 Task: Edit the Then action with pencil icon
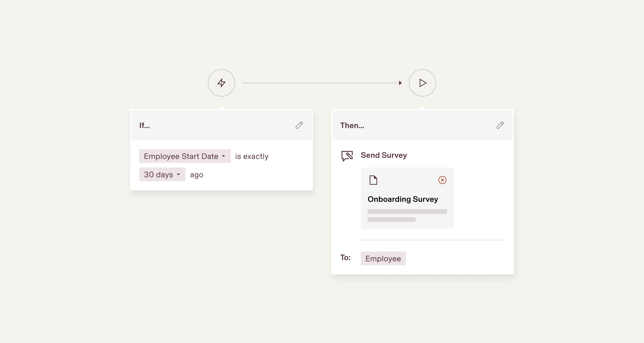(x=500, y=125)
